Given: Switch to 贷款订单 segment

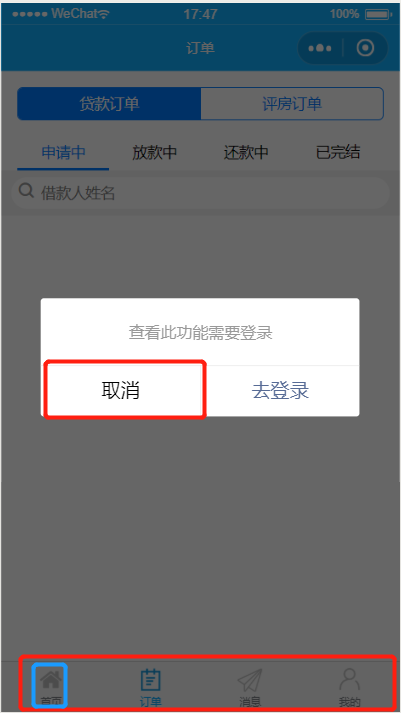Looking at the screenshot, I should coord(109,104).
